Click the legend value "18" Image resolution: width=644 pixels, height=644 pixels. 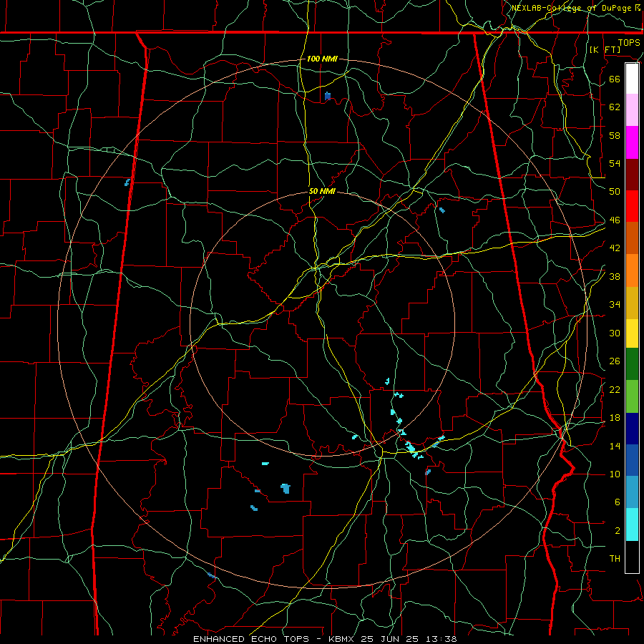coord(615,417)
